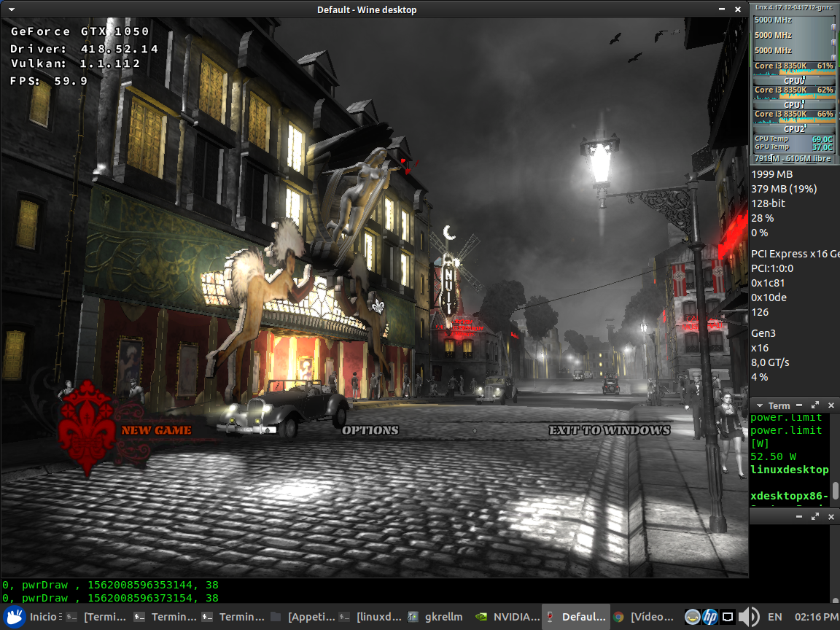This screenshot has width=840, height=630.
Task: Click the start menu bird logo icon
Action: click(x=15, y=617)
